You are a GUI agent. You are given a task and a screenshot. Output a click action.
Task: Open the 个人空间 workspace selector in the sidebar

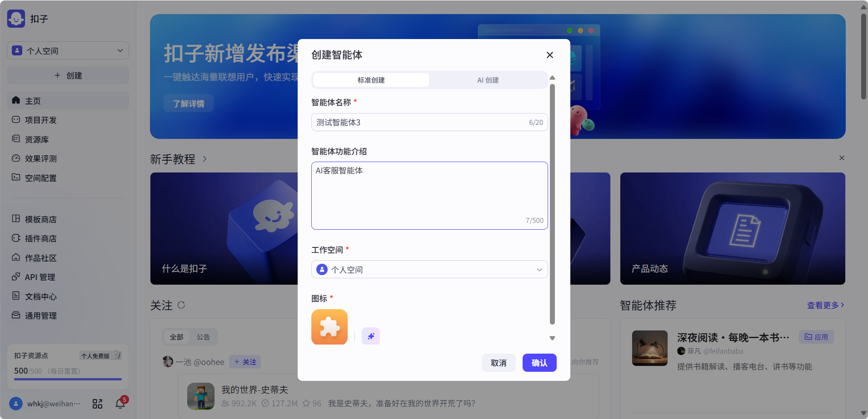[x=68, y=51]
